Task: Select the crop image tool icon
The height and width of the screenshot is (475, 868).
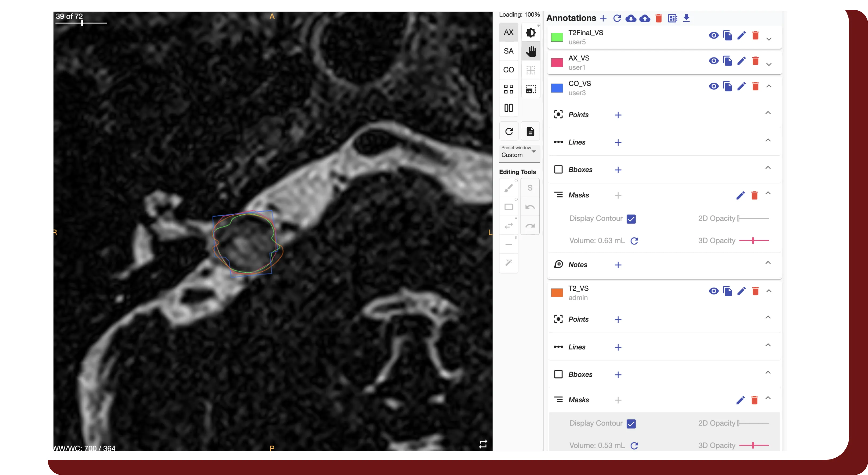Action: coord(530,89)
